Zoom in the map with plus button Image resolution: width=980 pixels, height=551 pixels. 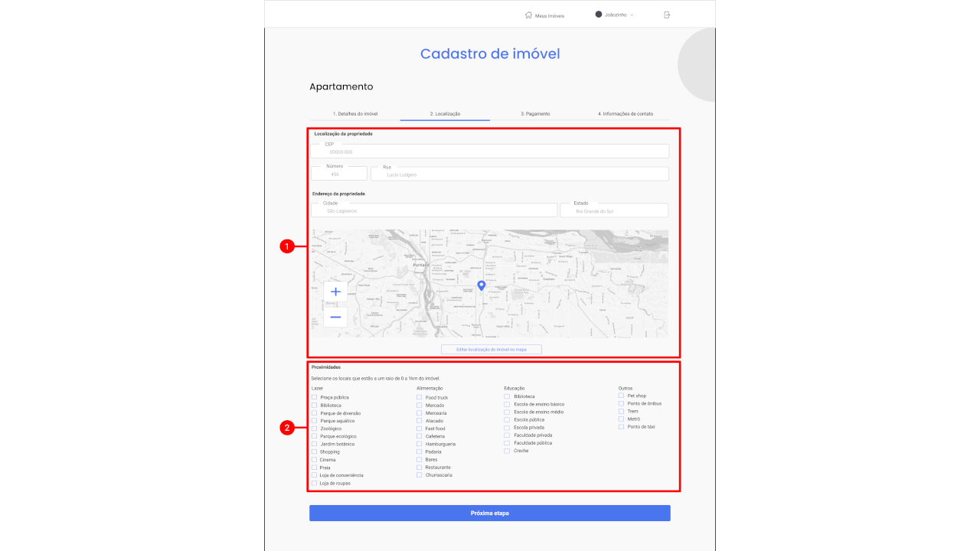point(335,292)
